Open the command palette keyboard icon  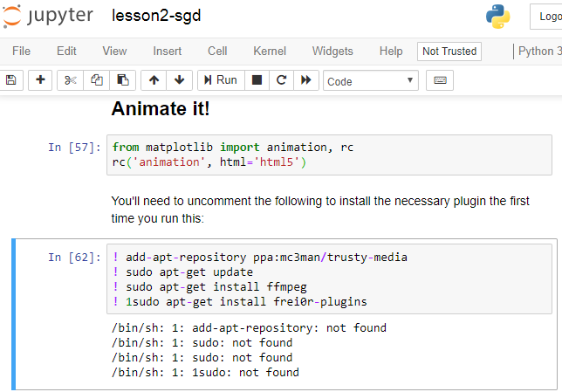click(x=440, y=80)
